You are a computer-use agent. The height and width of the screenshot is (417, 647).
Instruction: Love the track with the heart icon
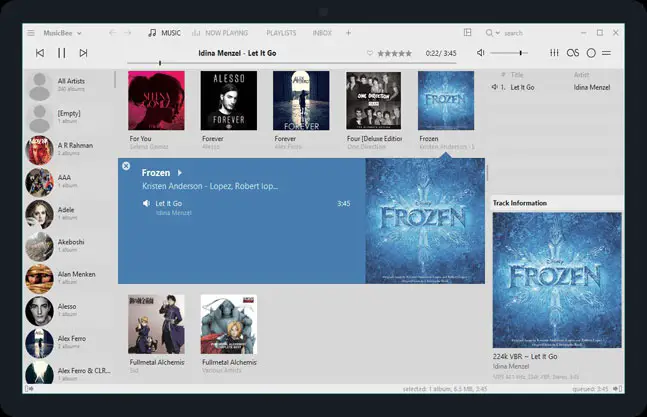370,53
